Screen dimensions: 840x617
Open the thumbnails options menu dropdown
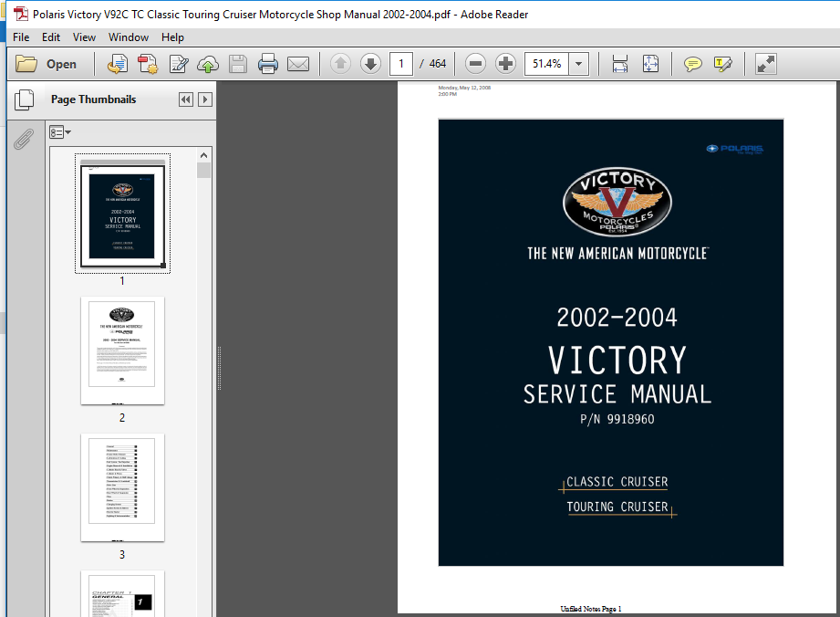tap(60, 131)
